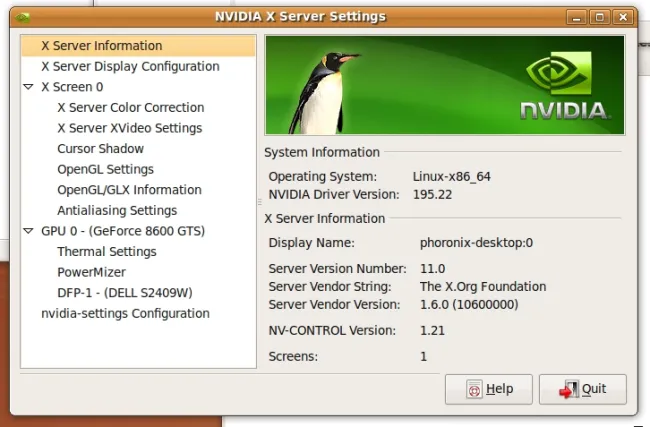This screenshot has height=427, width=650.
Task: Click the lifebuoy icon on the Help button
Action: pos(474,389)
